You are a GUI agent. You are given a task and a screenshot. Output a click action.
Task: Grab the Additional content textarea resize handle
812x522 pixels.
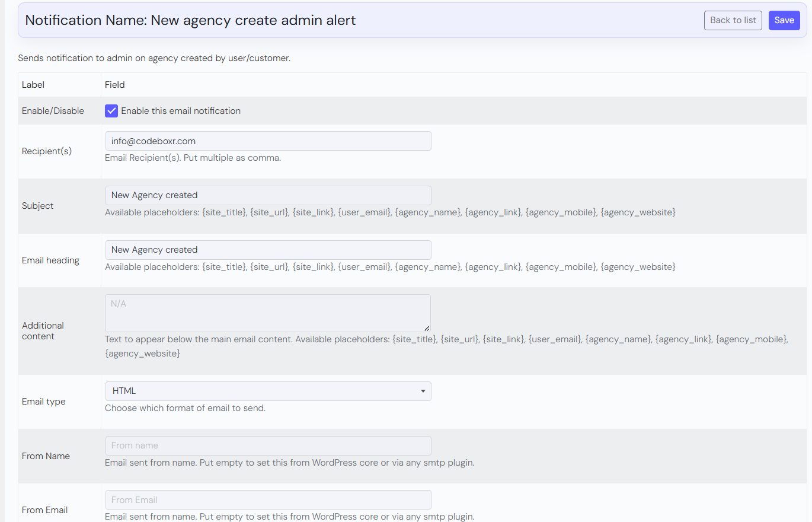point(427,328)
